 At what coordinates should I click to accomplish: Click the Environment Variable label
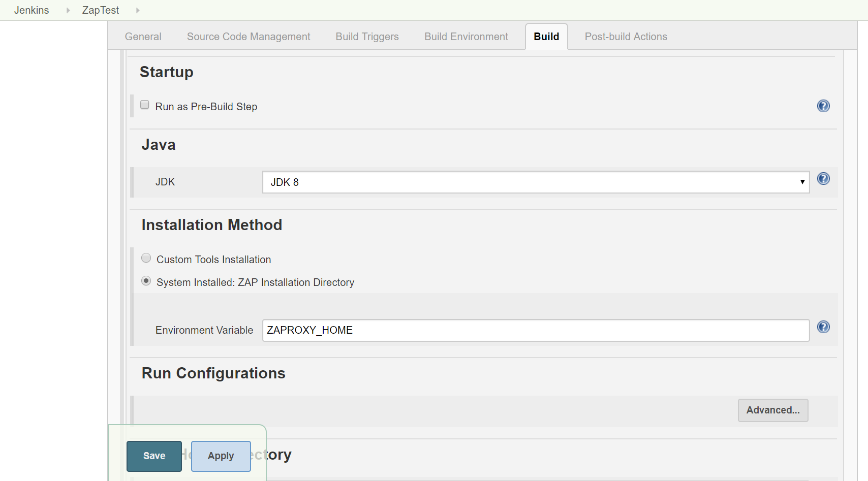(204, 330)
